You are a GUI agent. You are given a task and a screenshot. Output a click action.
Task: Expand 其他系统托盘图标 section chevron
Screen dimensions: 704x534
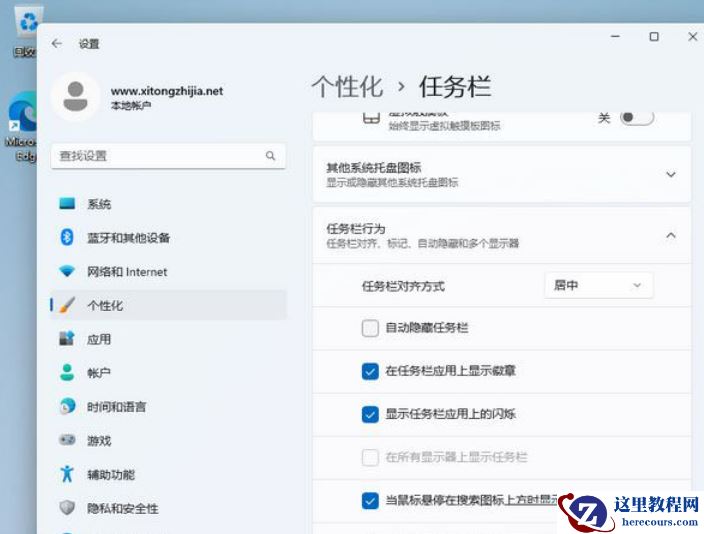671,174
